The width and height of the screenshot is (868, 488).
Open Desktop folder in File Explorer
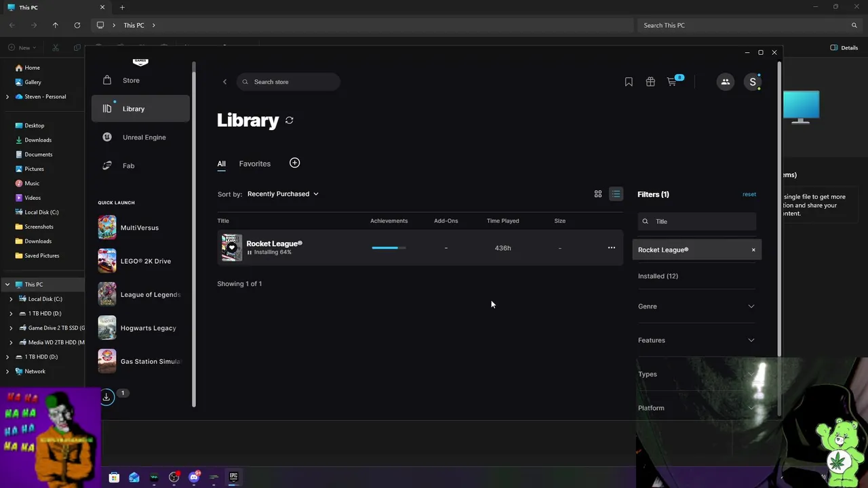(35, 125)
